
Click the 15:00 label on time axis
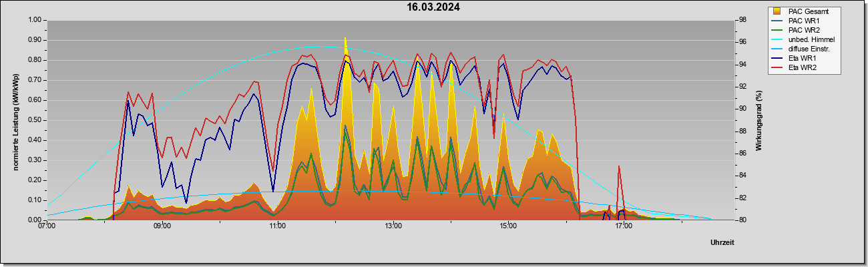[508, 227]
